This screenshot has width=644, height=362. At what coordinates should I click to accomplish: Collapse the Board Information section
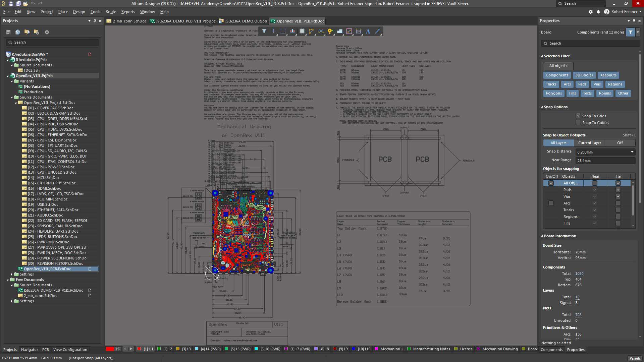click(x=542, y=236)
